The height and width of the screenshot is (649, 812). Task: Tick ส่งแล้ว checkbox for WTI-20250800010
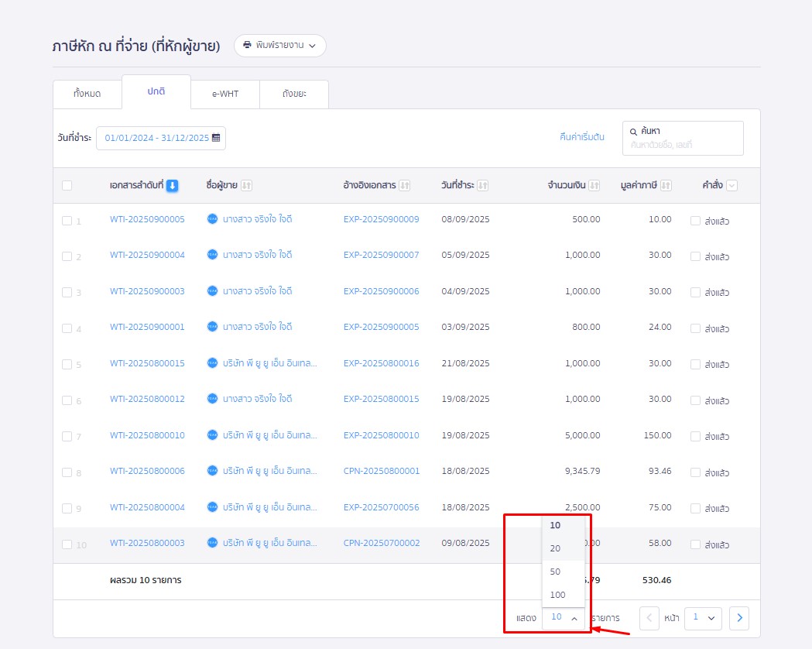coord(695,437)
